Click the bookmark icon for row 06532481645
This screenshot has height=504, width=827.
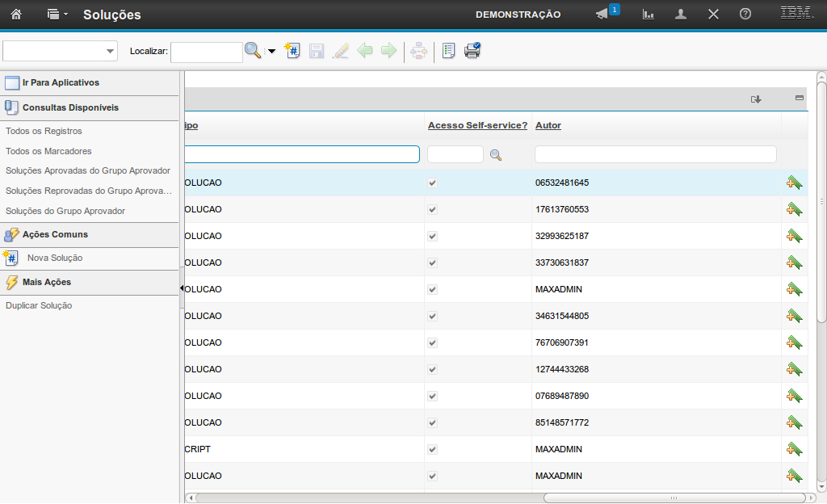click(794, 183)
